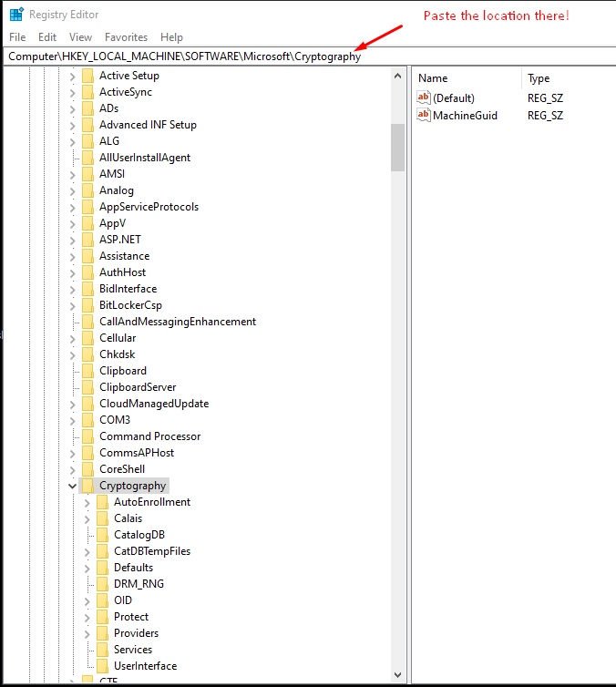Expand the CommsAPHost key

pos(73,454)
